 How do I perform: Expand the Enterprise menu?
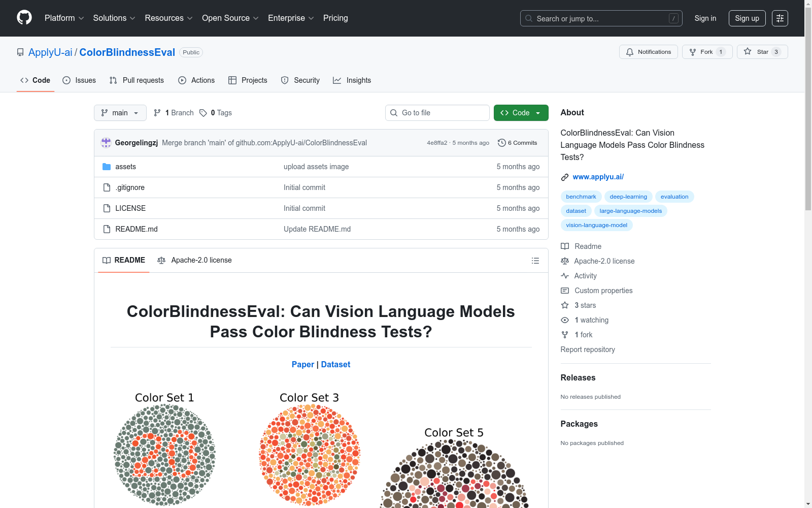(x=291, y=18)
